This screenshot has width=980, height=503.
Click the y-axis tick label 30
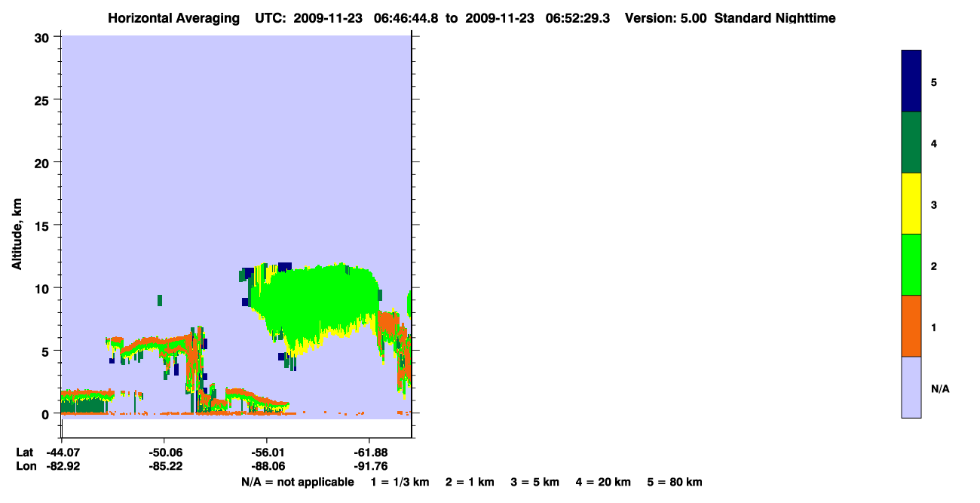tap(44, 37)
